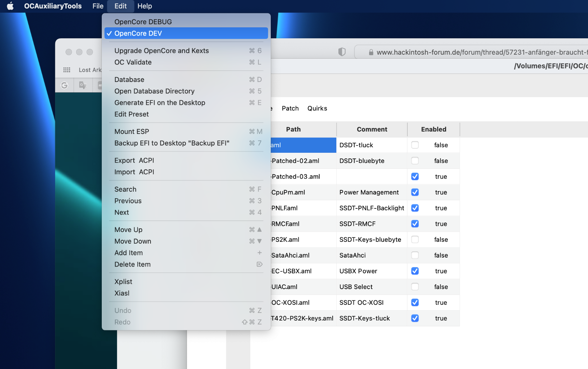Open the Help menu

point(144,6)
